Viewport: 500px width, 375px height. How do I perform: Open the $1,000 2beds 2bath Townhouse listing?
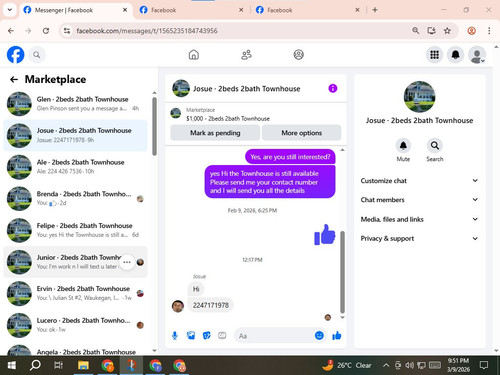pos(228,118)
